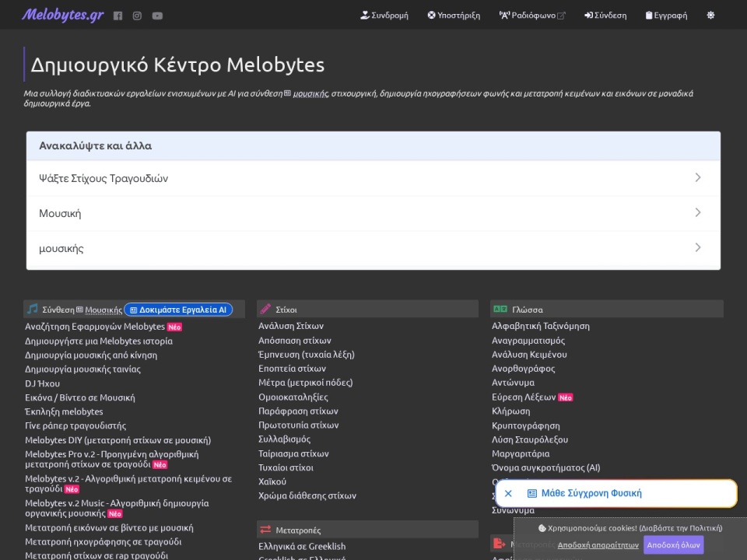
Task: Open Αναζήτηση Εφαρμογών Melobytes
Action: tap(95, 326)
